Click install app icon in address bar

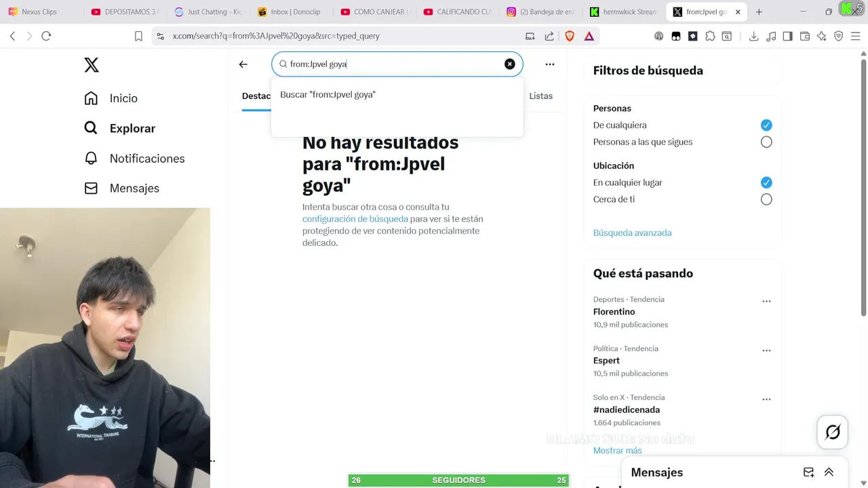(530, 36)
